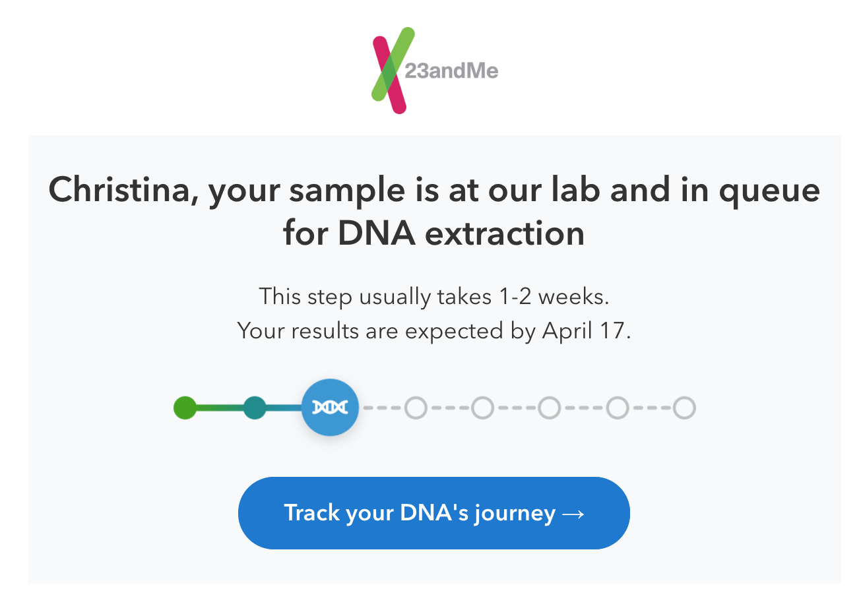Click the teal second step dot

click(x=256, y=408)
